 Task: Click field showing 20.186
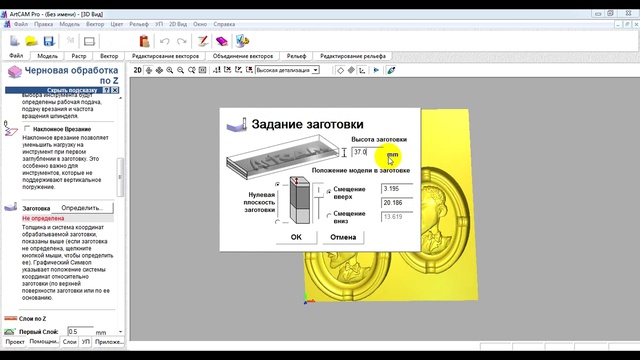coord(397,202)
